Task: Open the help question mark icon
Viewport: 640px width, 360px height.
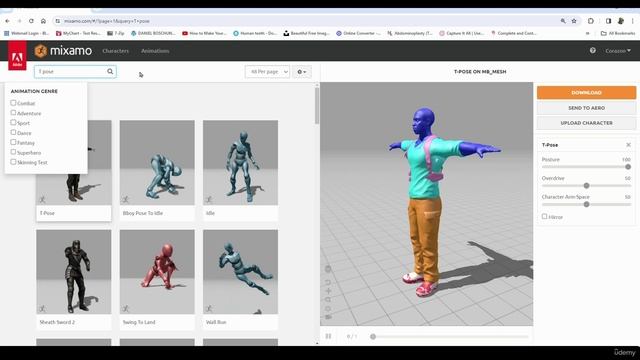Action: tap(593, 51)
